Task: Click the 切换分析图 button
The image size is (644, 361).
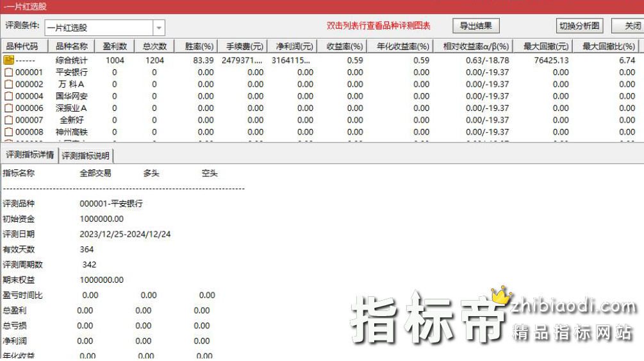Action: pos(579,26)
